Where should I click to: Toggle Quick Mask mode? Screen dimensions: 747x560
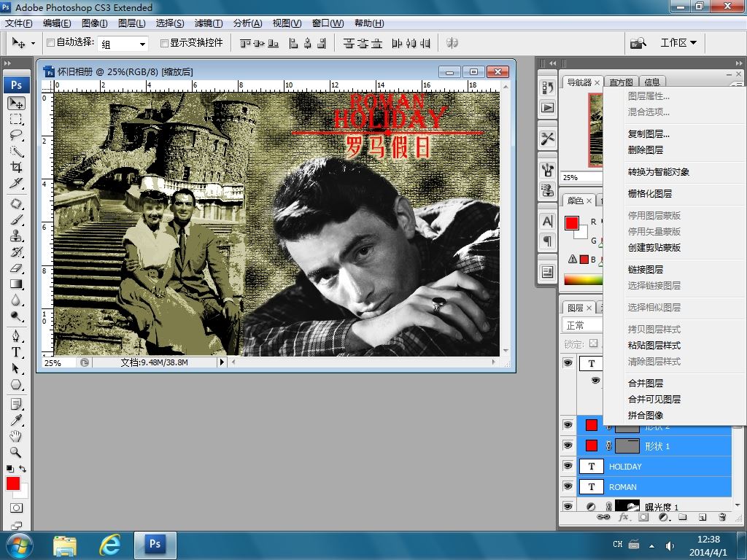pos(16,508)
